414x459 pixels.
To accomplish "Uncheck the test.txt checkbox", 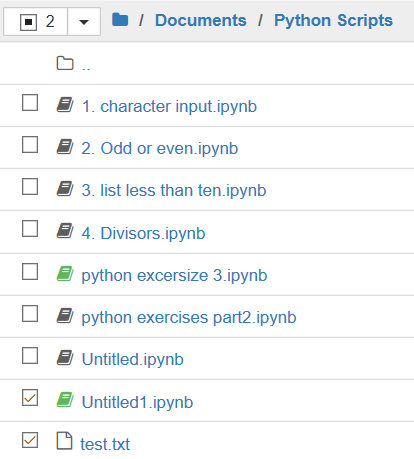I will (30, 440).
